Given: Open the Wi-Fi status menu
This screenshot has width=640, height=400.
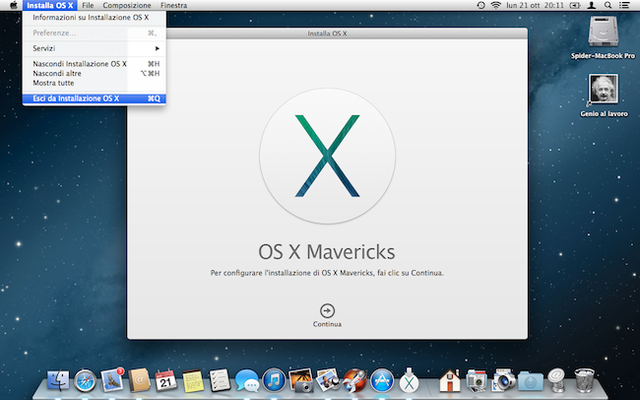Looking at the screenshot, I should click(496, 5).
